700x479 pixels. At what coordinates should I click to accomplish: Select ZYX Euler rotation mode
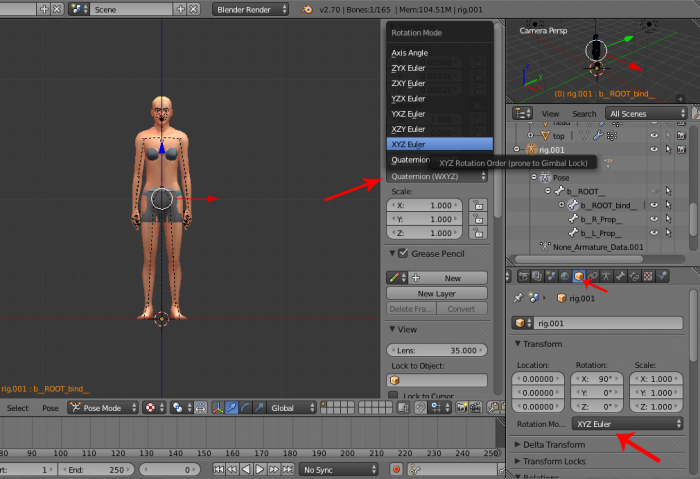440,68
